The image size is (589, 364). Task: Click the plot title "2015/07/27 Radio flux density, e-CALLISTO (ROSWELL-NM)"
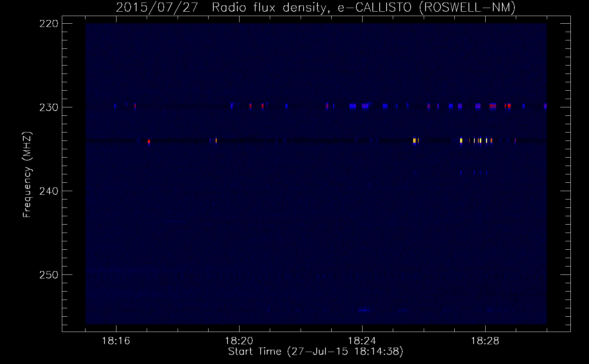click(316, 7)
